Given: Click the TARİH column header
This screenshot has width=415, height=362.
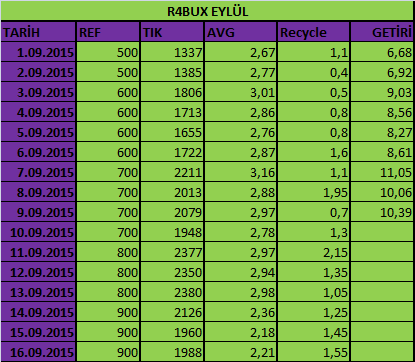Looking at the screenshot, I should (38, 32).
